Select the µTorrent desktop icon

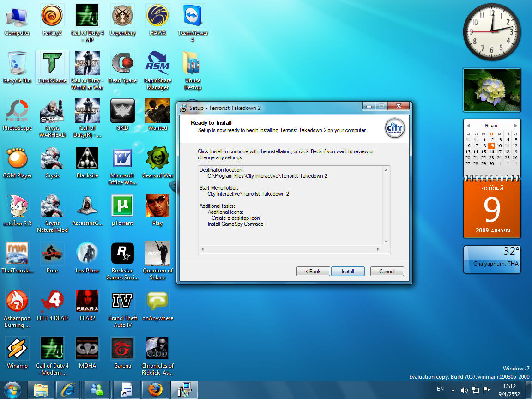[122, 211]
